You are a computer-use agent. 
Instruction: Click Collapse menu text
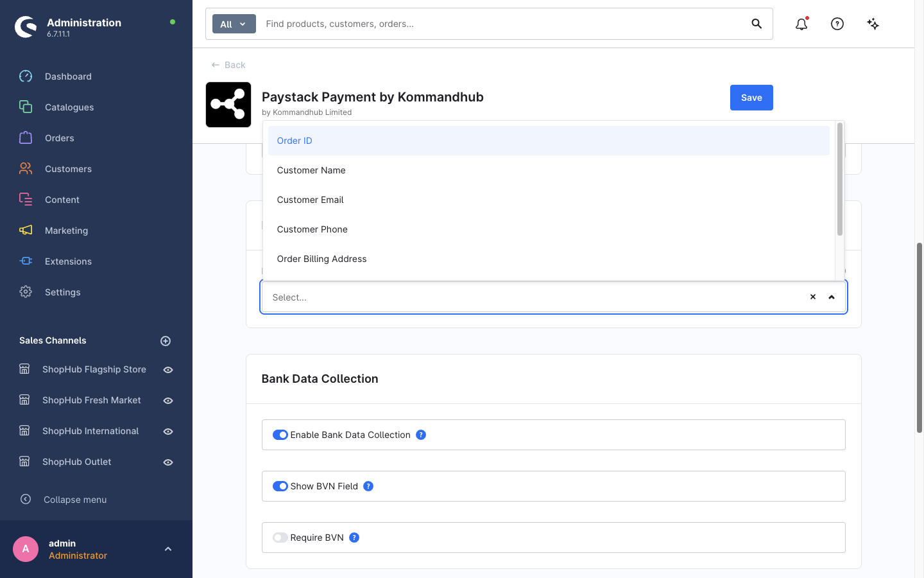click(75, 500)
